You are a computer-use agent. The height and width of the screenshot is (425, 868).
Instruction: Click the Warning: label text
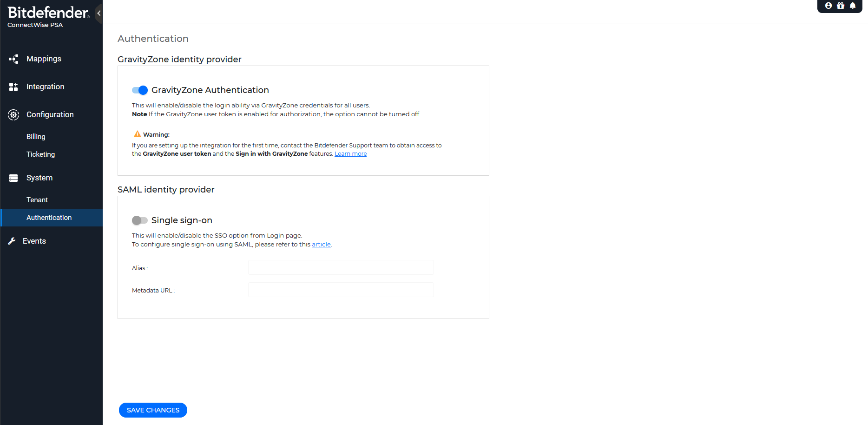click(156, 135)
